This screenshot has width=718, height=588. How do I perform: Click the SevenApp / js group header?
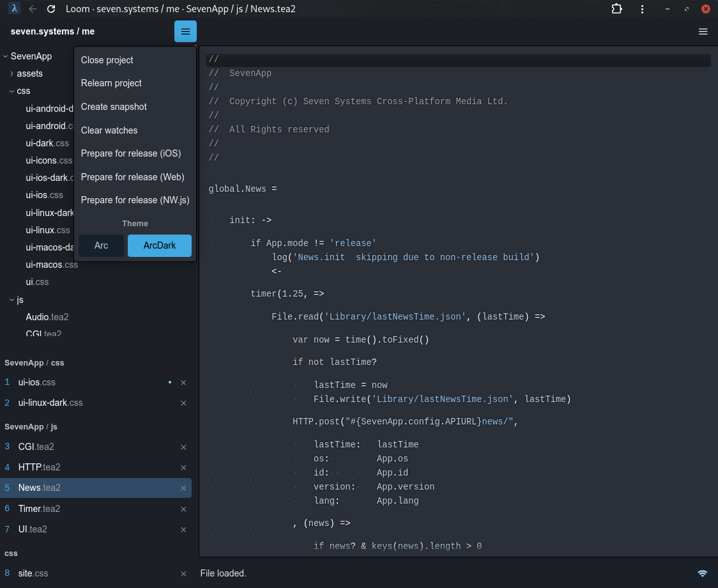coord(31,427)
